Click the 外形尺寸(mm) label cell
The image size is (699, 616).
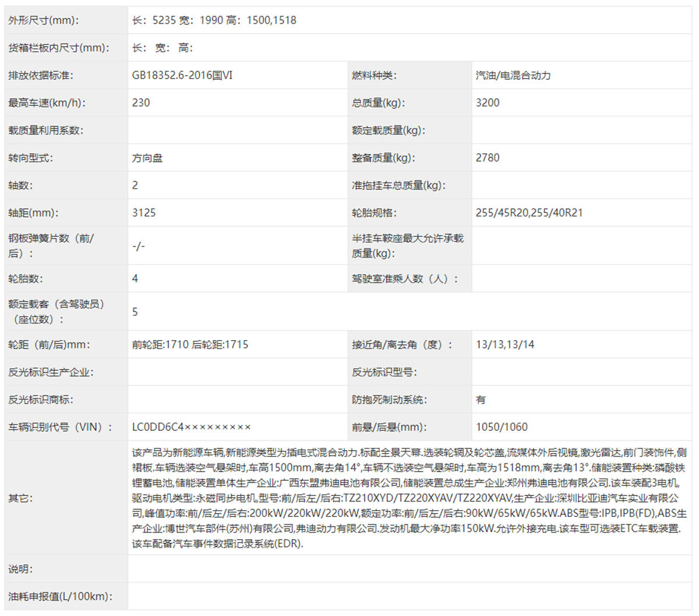[44, 20]
